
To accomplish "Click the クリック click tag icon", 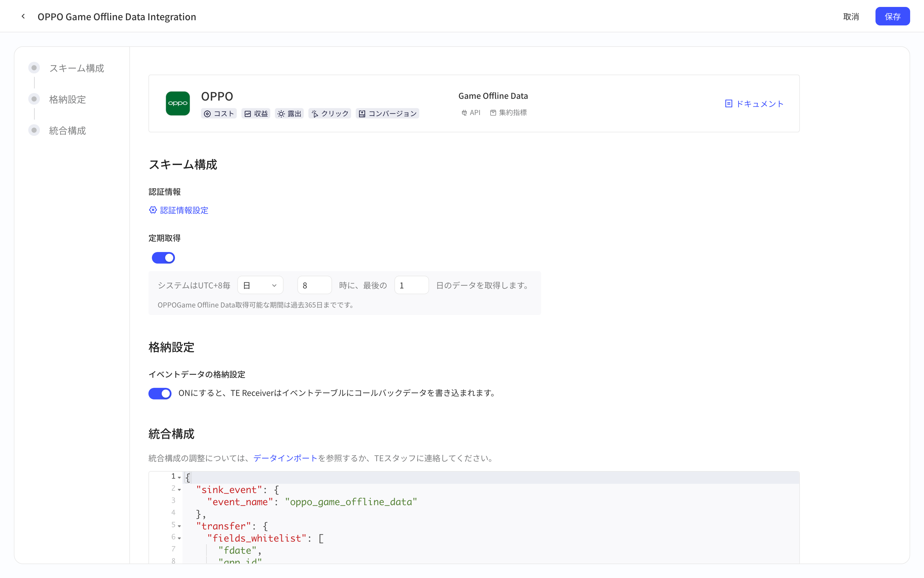I will (315, 114).
